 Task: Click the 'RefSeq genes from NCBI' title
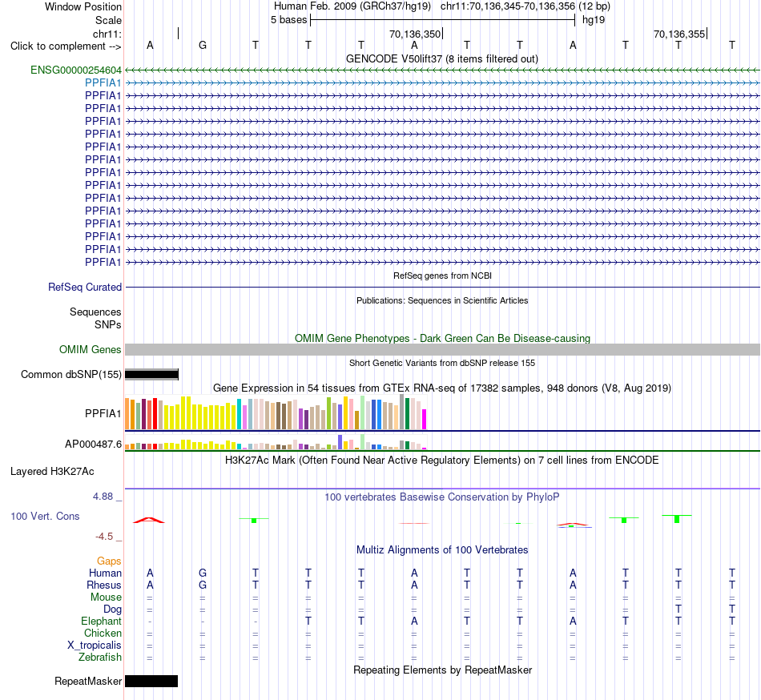point(442,276)
